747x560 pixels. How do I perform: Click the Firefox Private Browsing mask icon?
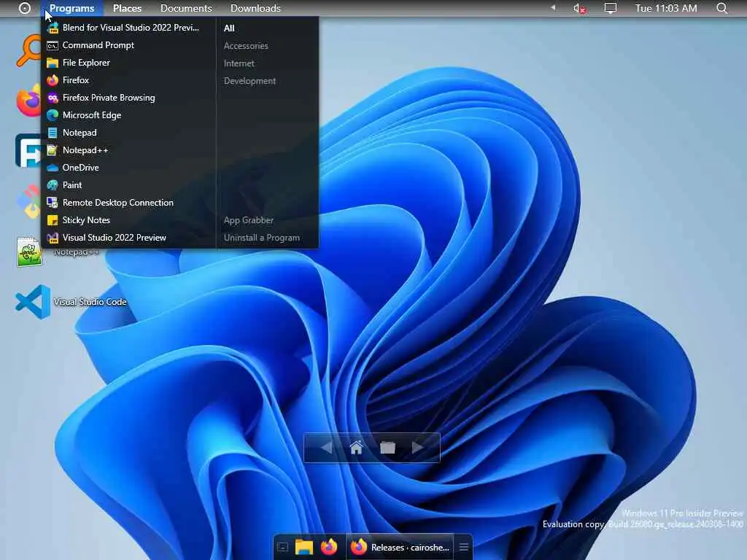(53, 98)
